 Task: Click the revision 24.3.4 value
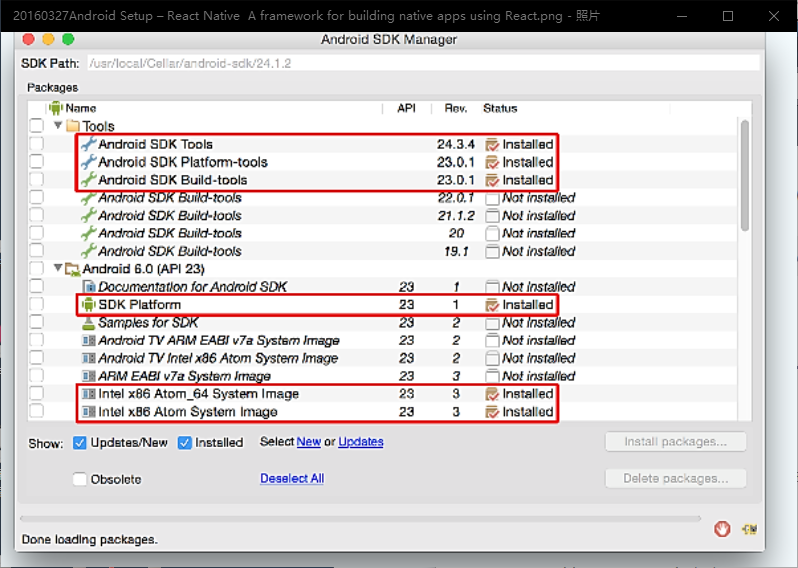pos(456,144)
